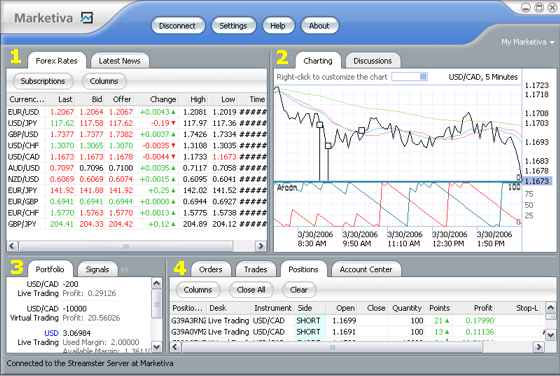Switch to the Account Center tab

pos(366,269)
